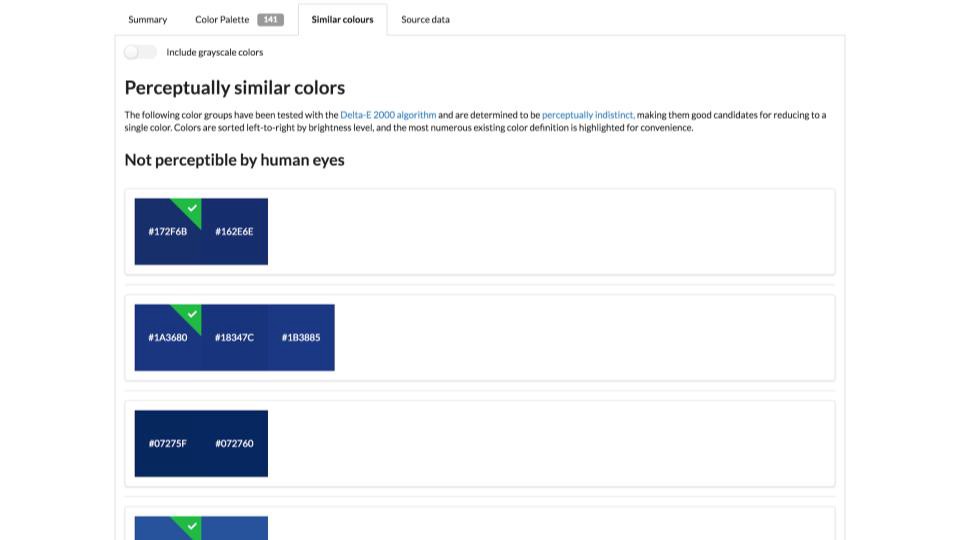
Task: Pick the #1A3680 color swatch
Action: tap(168, 337)
